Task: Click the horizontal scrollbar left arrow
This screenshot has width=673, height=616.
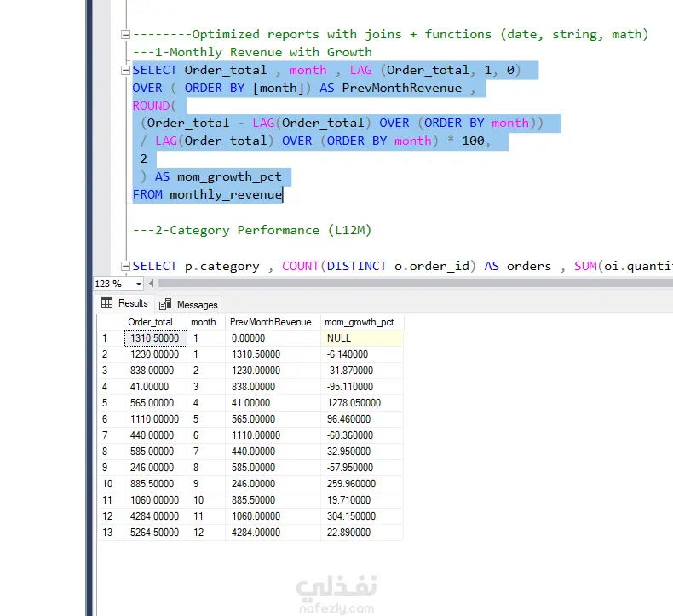Action: tap(151, 284)
